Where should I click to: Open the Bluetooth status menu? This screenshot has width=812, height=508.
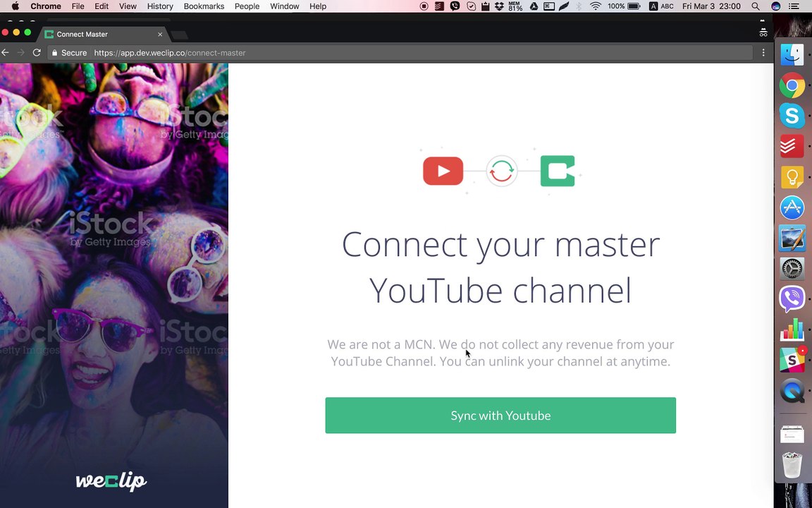[x=579, y=6]
